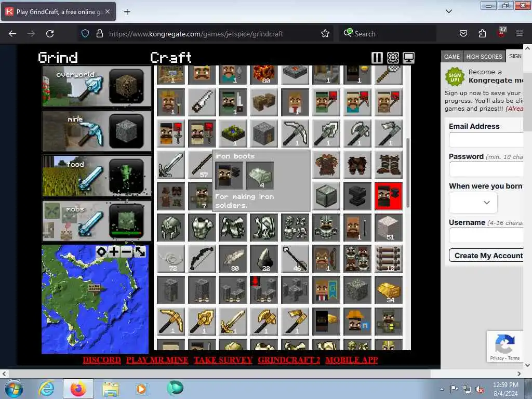Grind the mine stone block
This screenshot has height=399, width=532.
coord(126,131)
